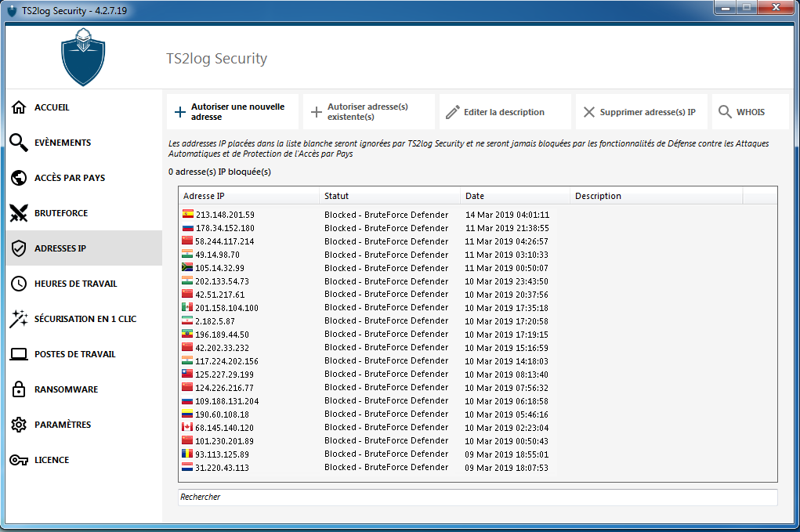This screenshot has height=532, width=800.
Task: Click the gear icon for Paramètres
Action: click(x=19, y=425)
